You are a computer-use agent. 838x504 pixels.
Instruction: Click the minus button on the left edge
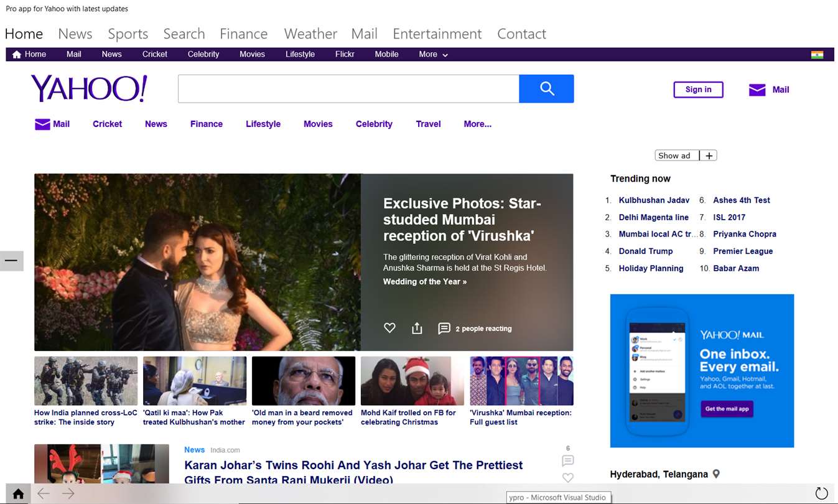click(x=11, y=261)
